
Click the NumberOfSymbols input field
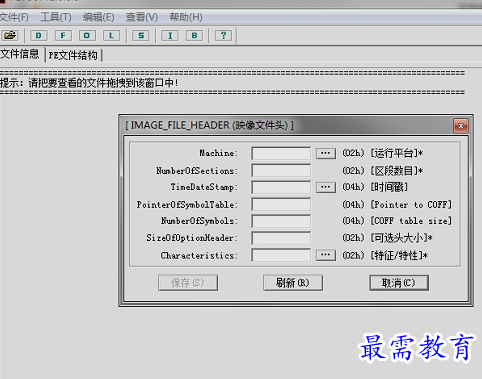tap(281, 221)
